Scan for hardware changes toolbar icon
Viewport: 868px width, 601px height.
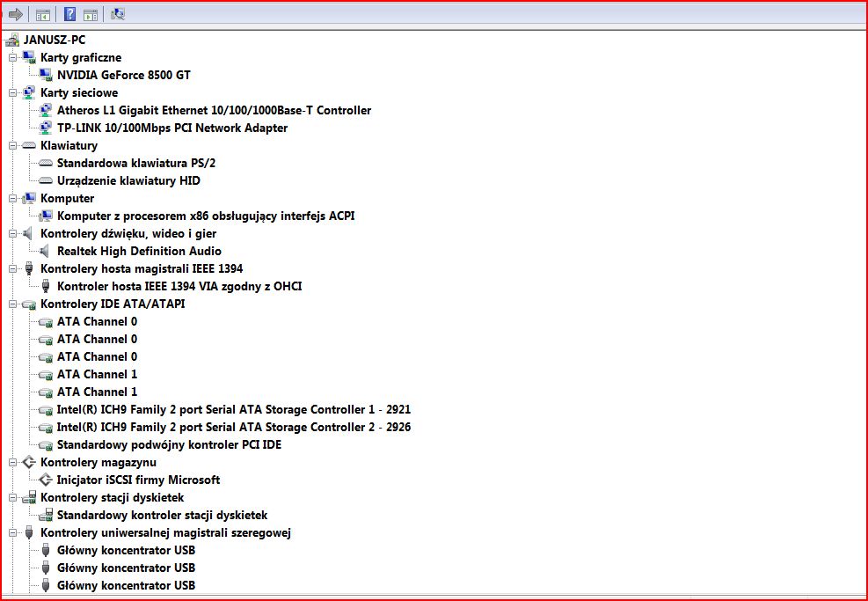click(117, 14)
